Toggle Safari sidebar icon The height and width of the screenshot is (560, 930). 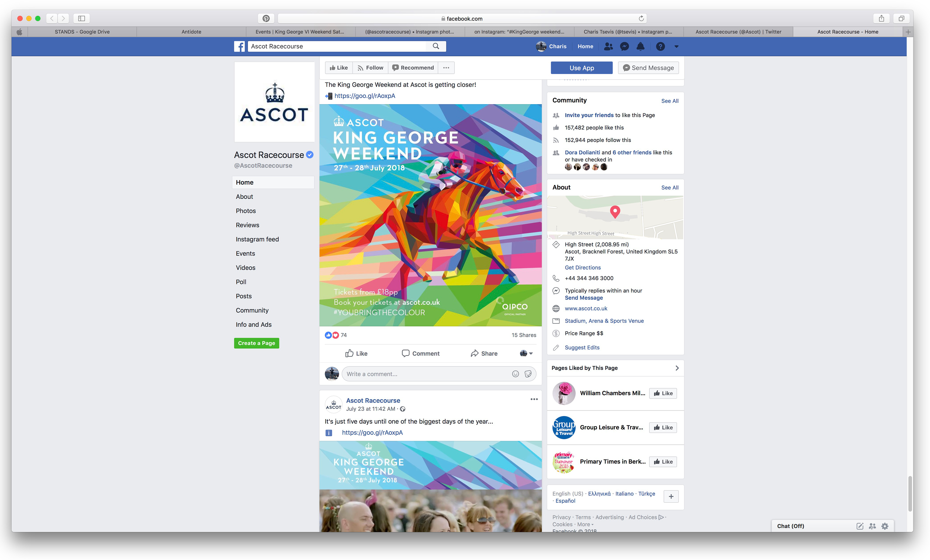pos(82,18)
